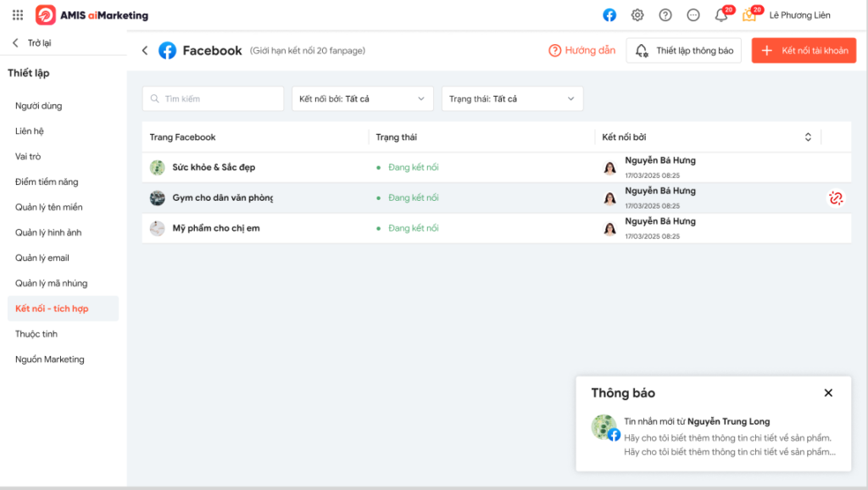
Task: Click Thiết lập thông báo button
Action: click(684, 50)
